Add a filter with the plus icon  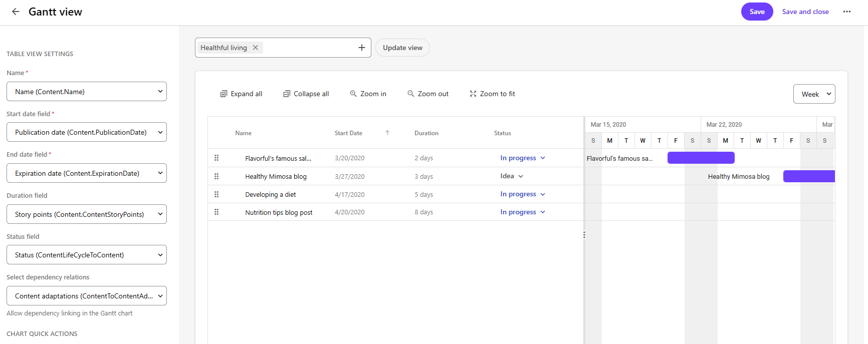[x=361, y=48]
